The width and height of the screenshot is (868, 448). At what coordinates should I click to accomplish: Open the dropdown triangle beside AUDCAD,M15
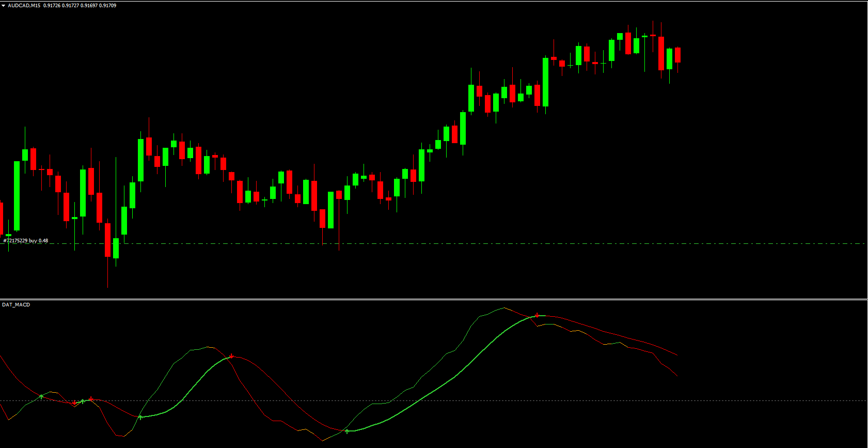point(4,6)
